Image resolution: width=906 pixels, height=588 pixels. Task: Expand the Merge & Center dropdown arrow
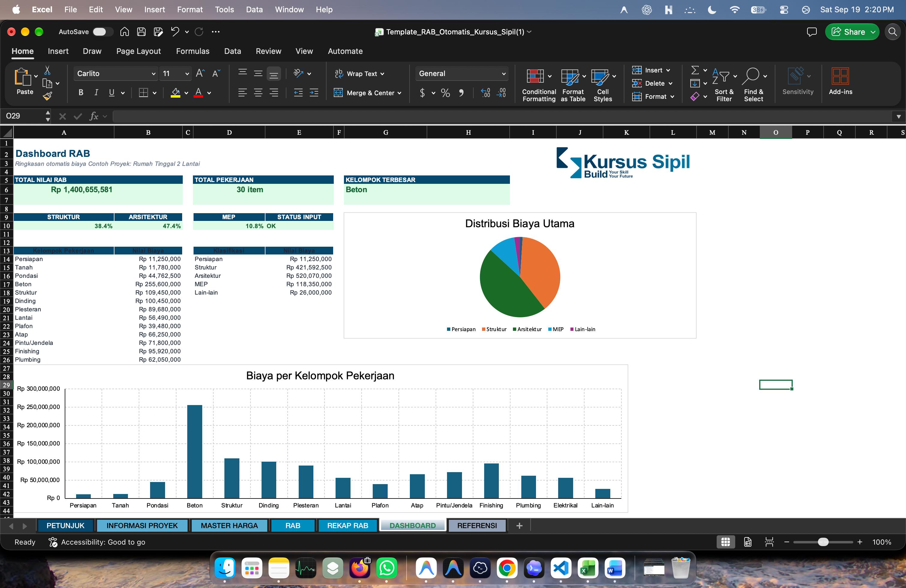coord(399,93)
